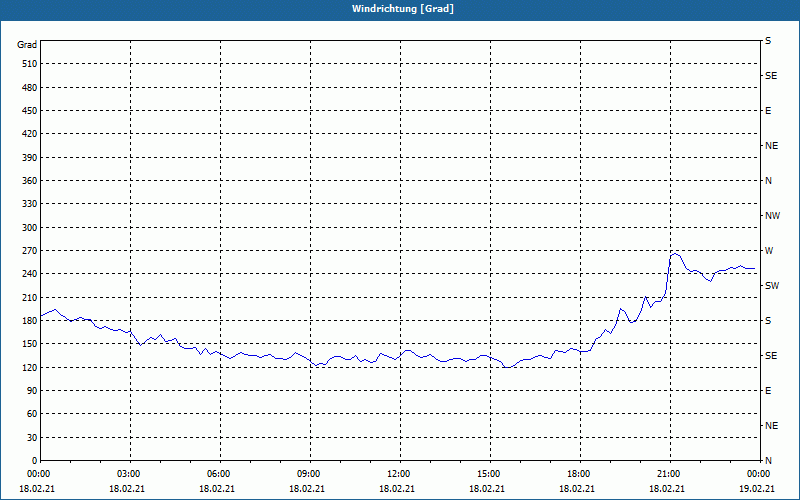Click the 18.02.21 date under the first 00:00
800x500 pixels.
coord(37,489)
